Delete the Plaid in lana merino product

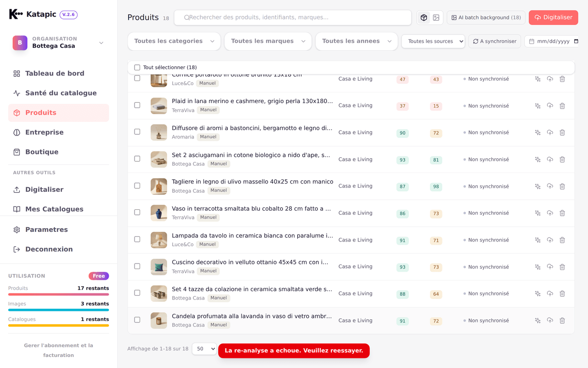(x=562, y=106)
